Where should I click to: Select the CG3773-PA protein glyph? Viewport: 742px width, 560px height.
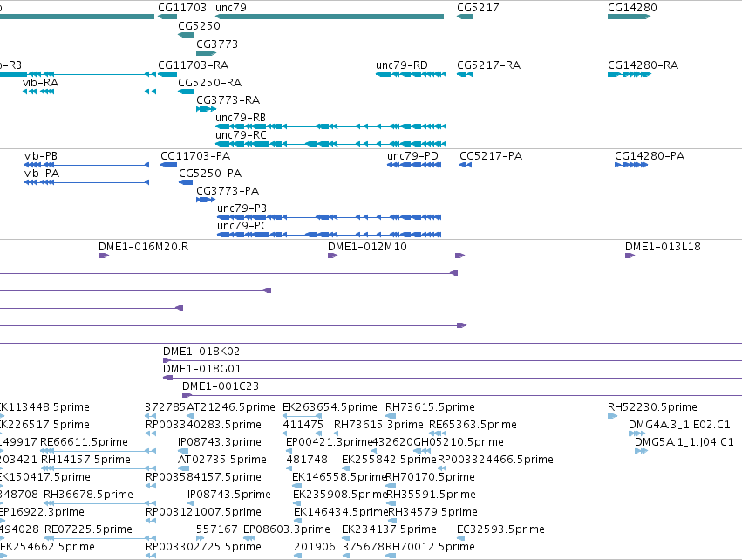(x=206, y=200)
